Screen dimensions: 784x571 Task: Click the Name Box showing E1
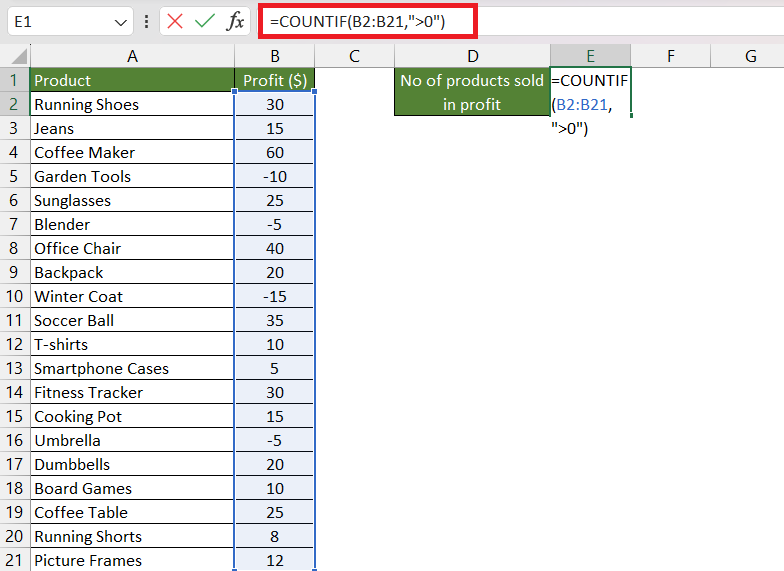[x=70, y=22]
